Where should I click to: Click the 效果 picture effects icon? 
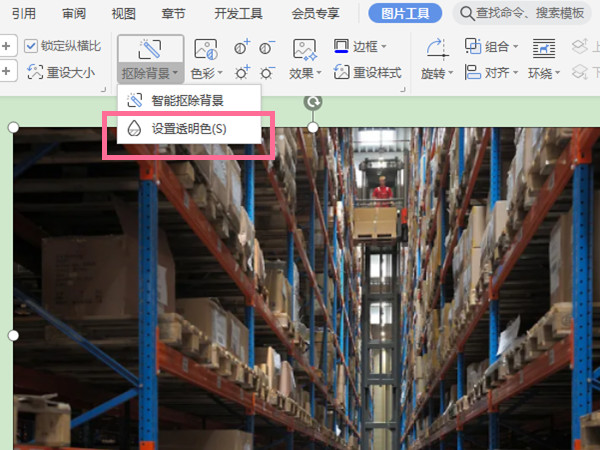305,49
